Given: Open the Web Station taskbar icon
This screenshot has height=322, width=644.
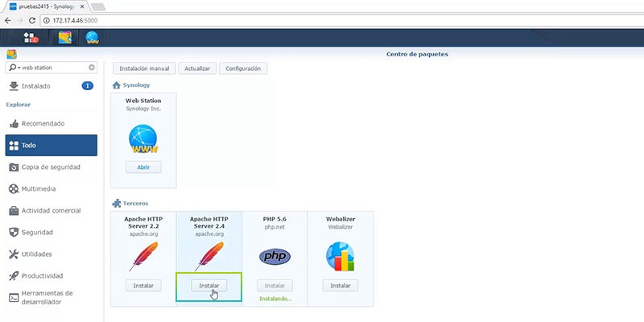Looking at the screenshot, I should point(92,38).
